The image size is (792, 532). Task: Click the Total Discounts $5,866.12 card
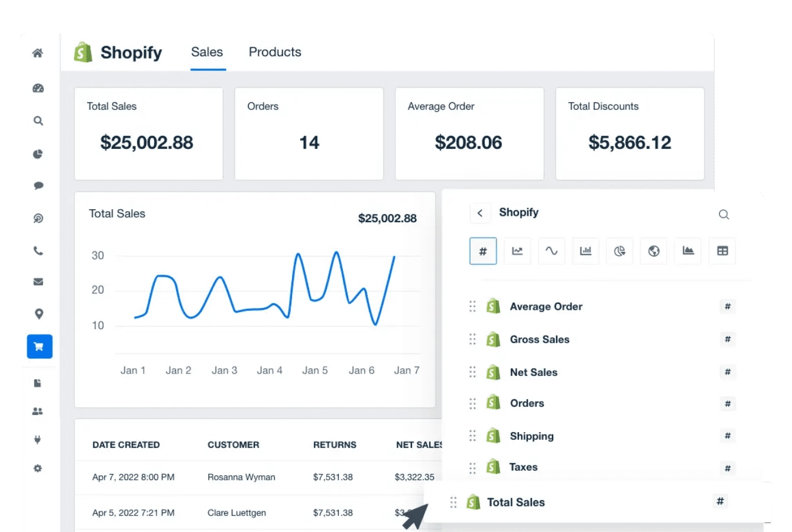point(630,134)
